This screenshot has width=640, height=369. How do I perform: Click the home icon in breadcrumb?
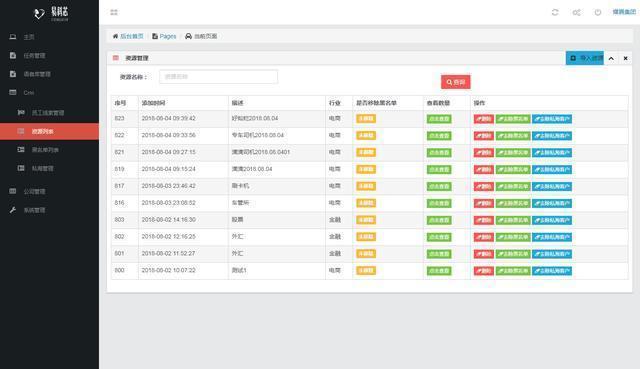point(115,36)
